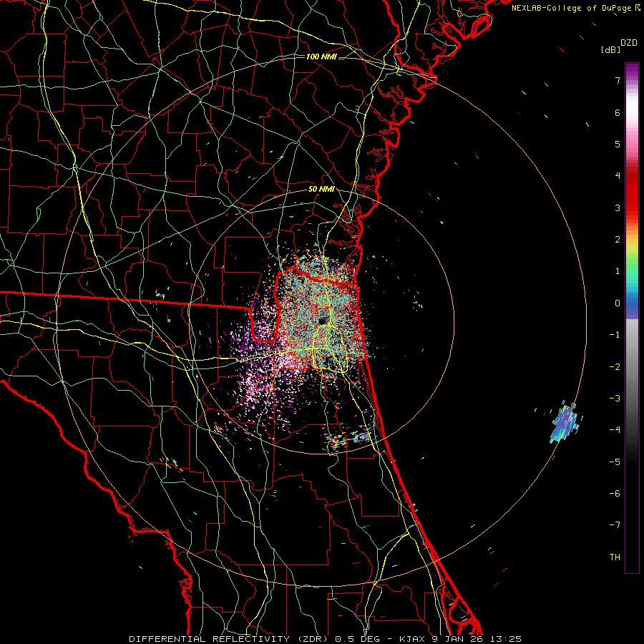644x644 pixels.
Task: Click the (ZDR) abbreviation in caption
Action: click(312, 639)
